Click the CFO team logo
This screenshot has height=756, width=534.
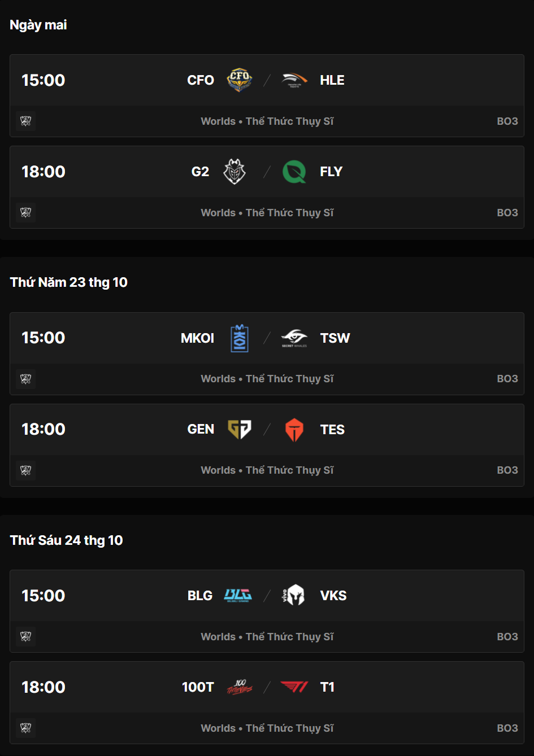tap(239, 80)
